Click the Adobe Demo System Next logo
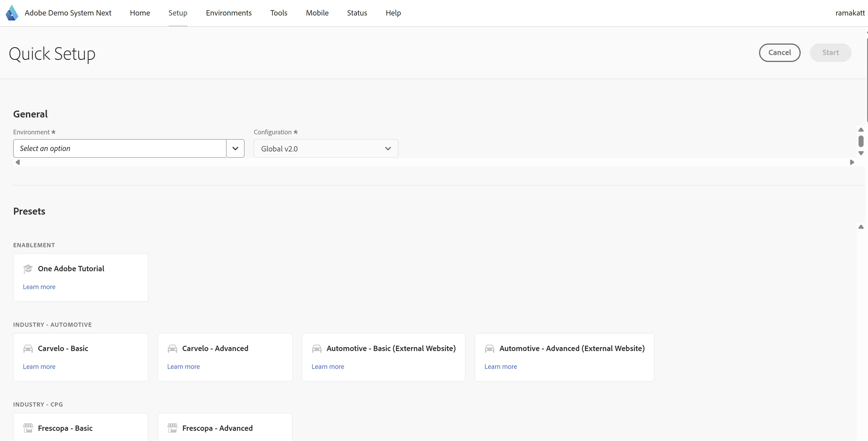The height and width of the screenshot is (441, 868). 12,13
